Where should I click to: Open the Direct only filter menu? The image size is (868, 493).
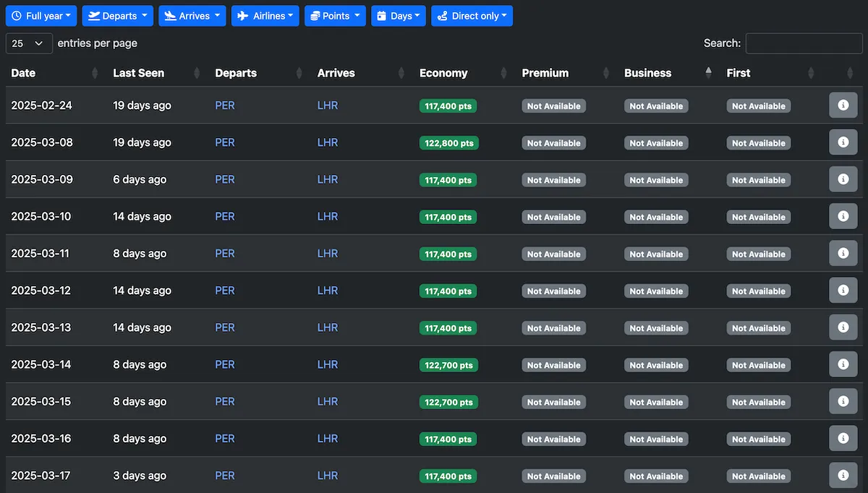point(472,16)
